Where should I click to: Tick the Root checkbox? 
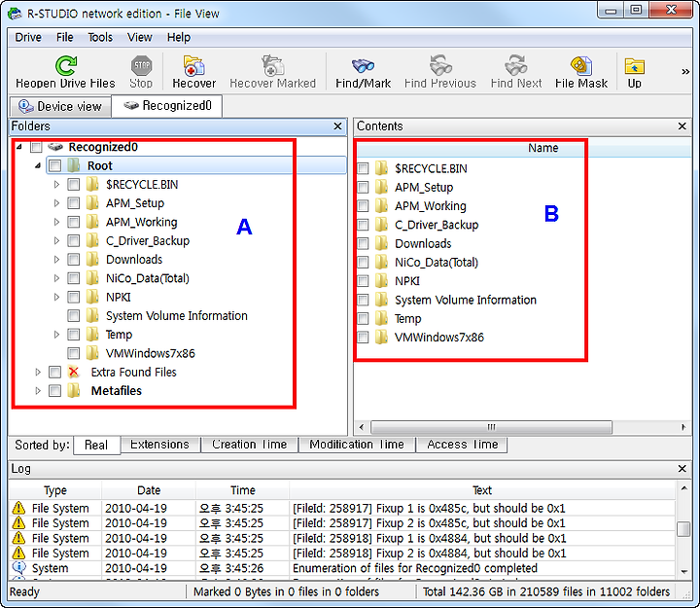tap(54, 165)
